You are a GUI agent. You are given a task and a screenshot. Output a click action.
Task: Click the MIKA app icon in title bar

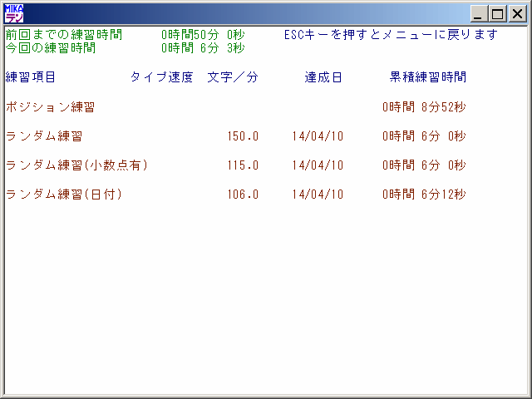click(x=13, y=13)
